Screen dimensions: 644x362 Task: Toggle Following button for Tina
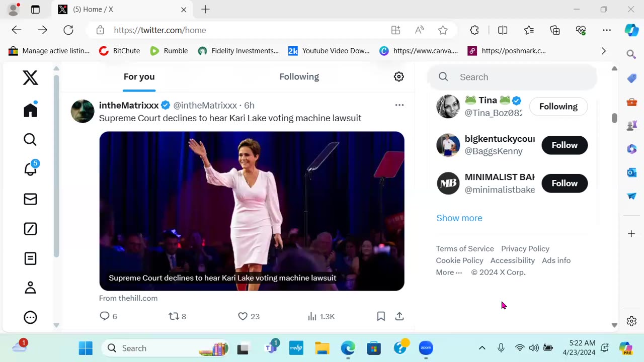pos(558,107)
